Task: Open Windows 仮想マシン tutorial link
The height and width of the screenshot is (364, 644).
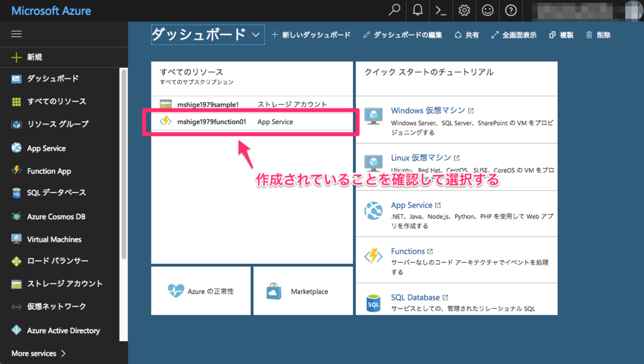Action: click(428, 111)
